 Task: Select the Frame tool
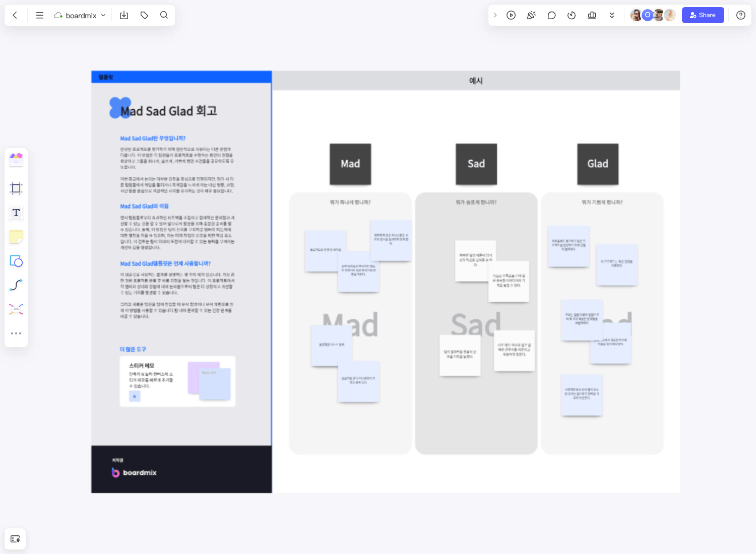pos(16,188)
